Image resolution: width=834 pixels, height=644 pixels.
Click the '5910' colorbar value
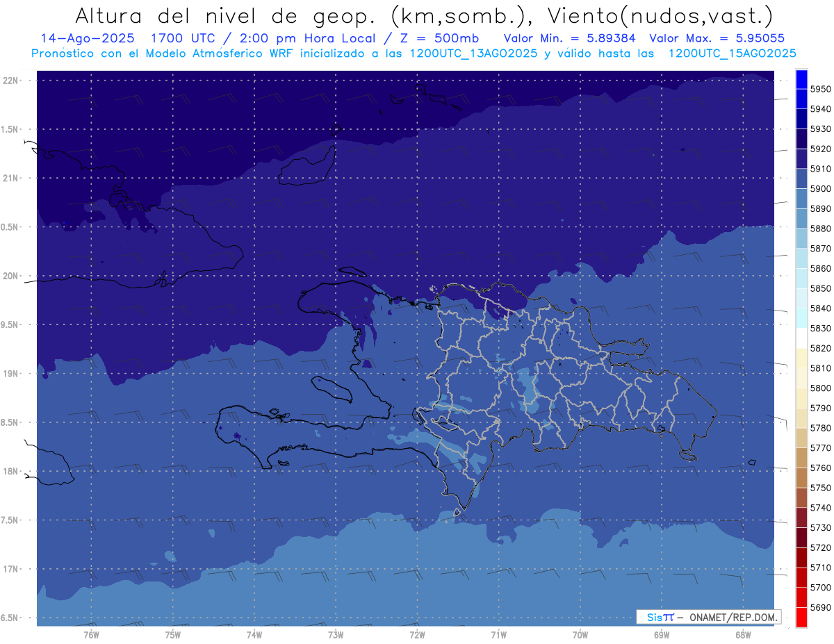[x=820, y=169]
